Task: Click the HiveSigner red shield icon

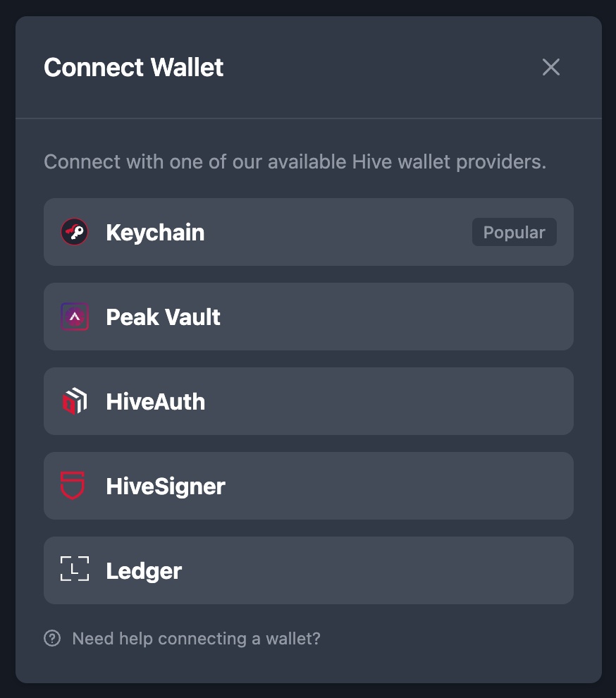Action: click(73, 486)
